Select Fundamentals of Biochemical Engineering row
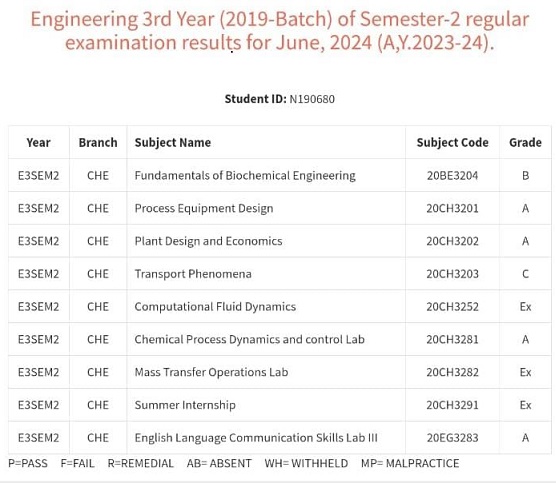 coord(280,176)
